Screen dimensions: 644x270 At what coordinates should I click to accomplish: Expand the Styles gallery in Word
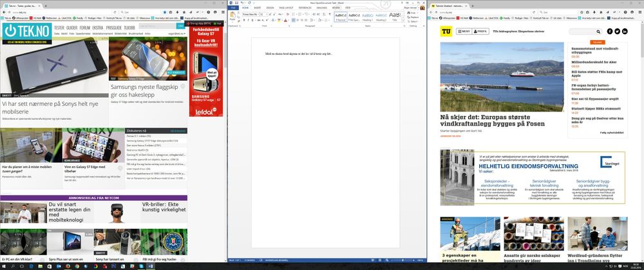click(x=403, y=20)
